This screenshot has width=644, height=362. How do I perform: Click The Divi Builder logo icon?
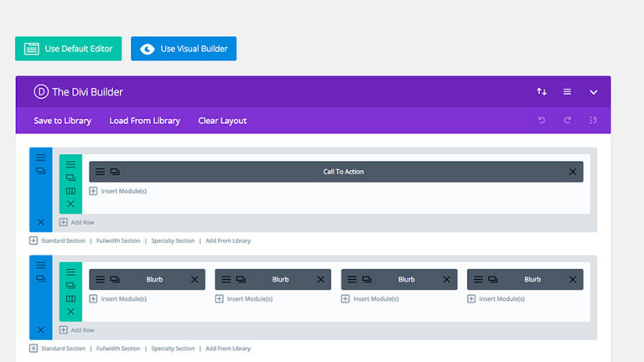(x=41, y=91)
